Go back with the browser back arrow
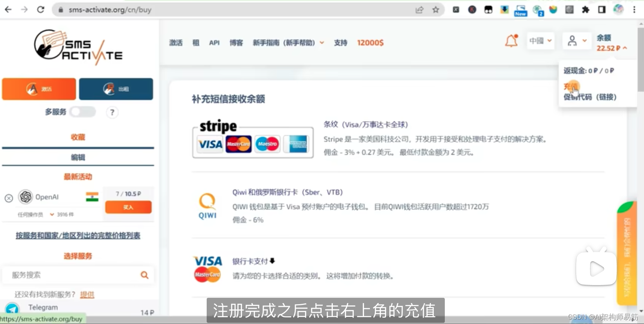Image resolution: width=644 pixels, height=324 pixels. (8, 9)
